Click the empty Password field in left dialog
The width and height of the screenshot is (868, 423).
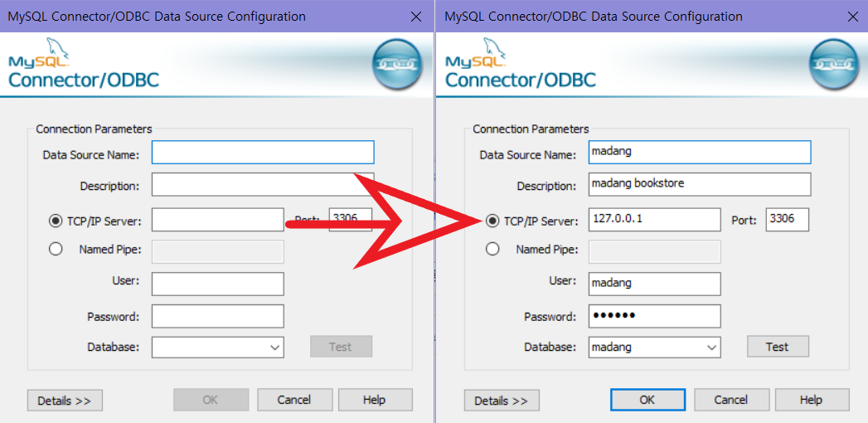click(218, 316)
